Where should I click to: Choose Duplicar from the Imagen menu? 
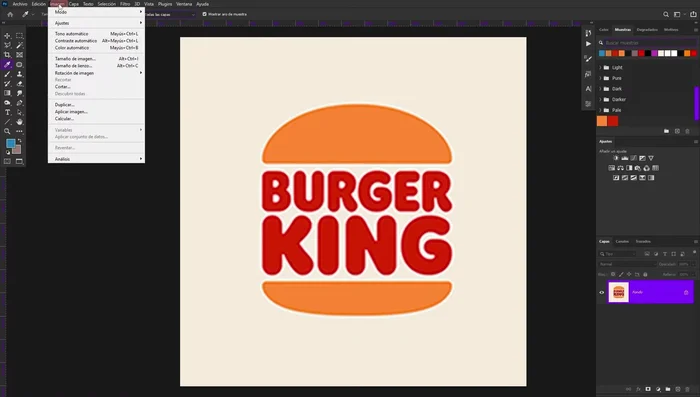coord(96,104)
